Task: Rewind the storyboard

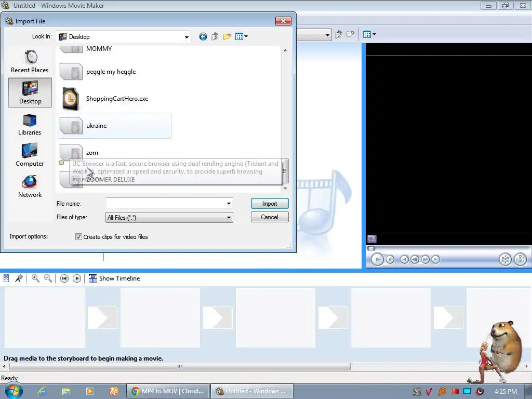Action: click(x=64, y=278)
